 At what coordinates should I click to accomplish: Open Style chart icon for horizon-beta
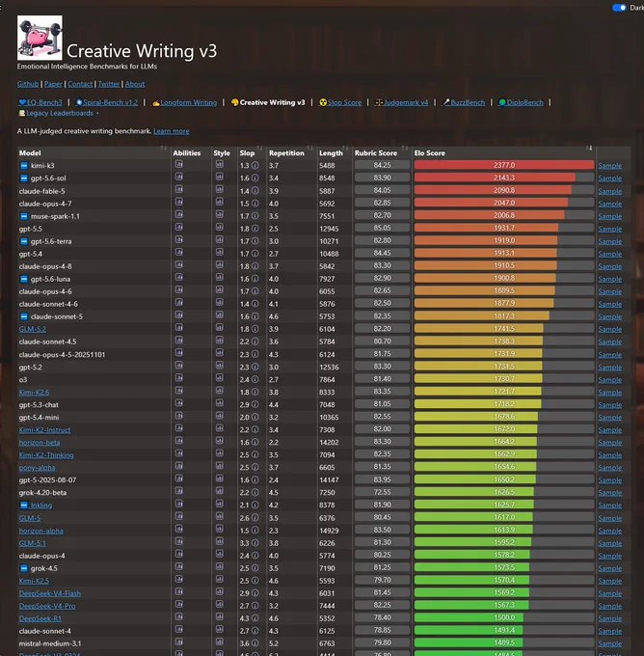click(219, 441)
